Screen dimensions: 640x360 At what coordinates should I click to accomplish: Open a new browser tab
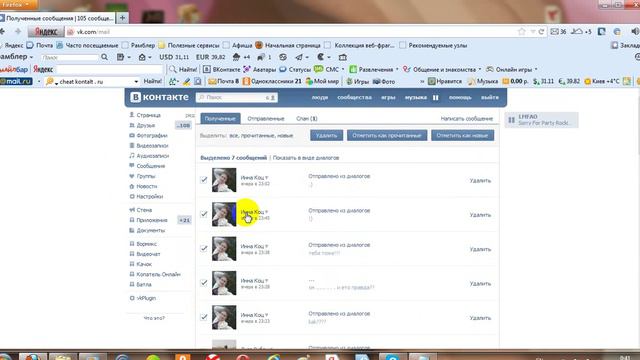tap(122, 18)
